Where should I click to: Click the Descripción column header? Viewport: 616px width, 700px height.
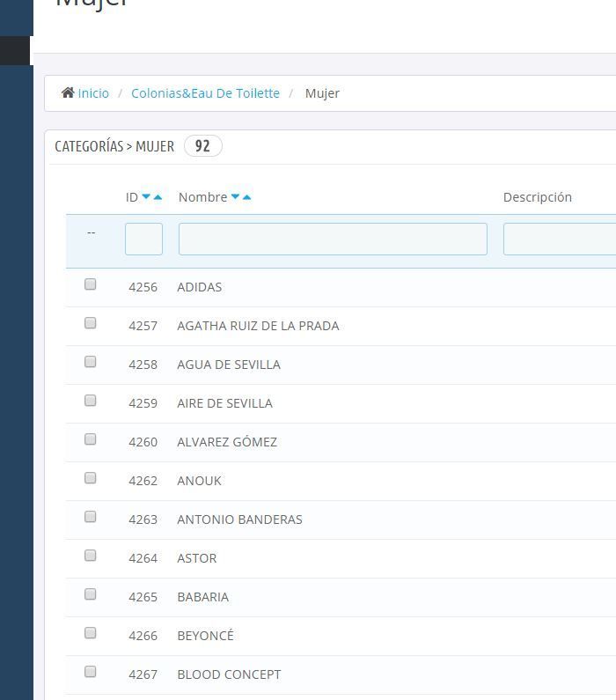click(538, 197)
